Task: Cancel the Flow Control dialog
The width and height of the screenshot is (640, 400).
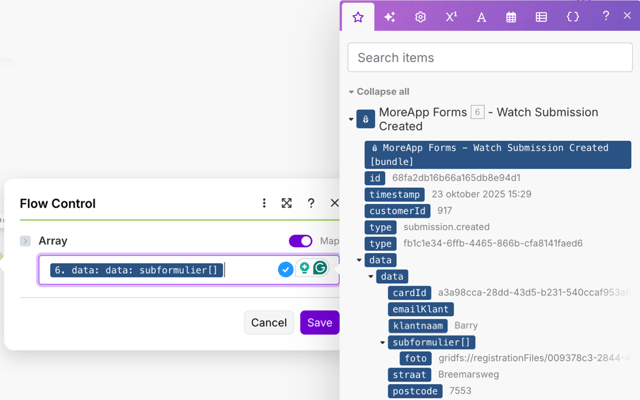Action: tap(268, 323)
